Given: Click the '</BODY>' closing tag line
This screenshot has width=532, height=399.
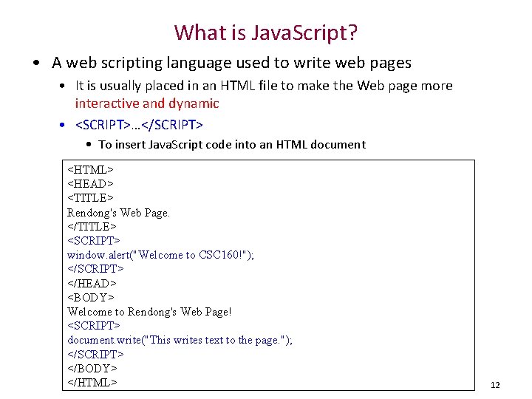Looking at the screenshot, I should pyautogui.click(x=92, y=369).
